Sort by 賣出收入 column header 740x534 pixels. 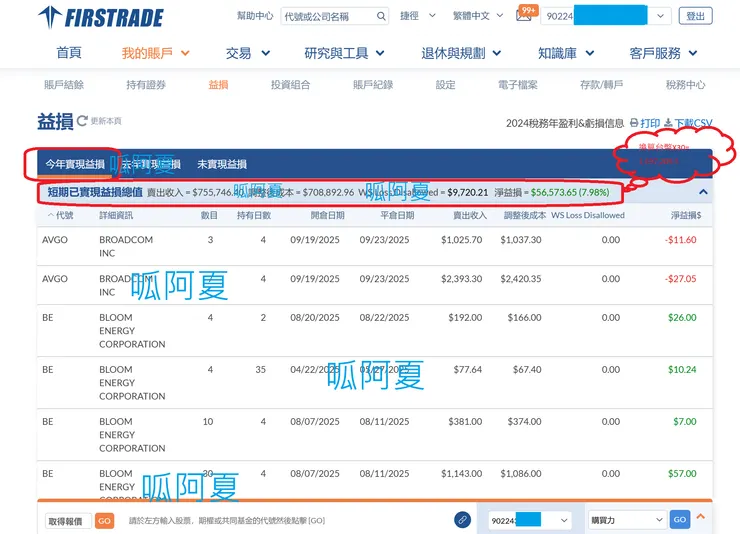coord(470,215)
